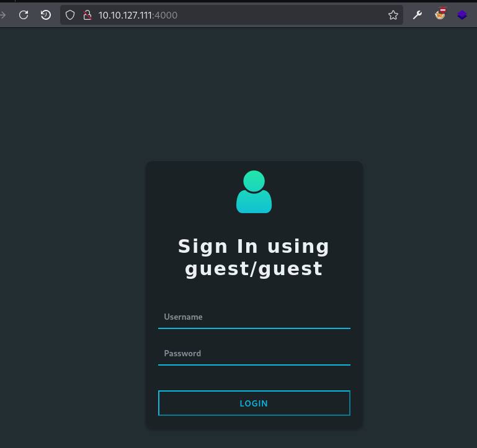Go forward with the arrow icon
The width and height of the screenshot is (477, 448).
[x=2, y=15]
